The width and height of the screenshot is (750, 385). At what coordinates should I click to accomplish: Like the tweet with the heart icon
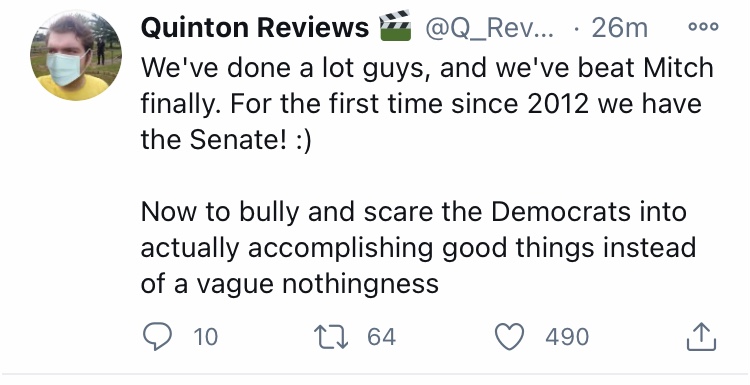pyautogui.click(x=509, y=337)
